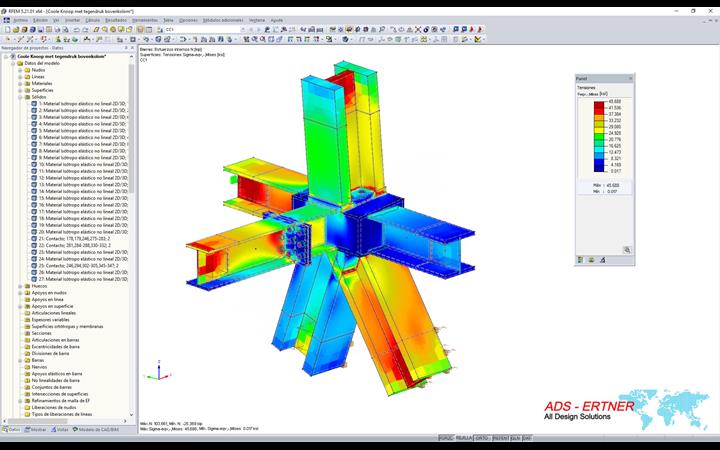
Task: Select Conjuntos de barras folder
Action: coord(48,387)
